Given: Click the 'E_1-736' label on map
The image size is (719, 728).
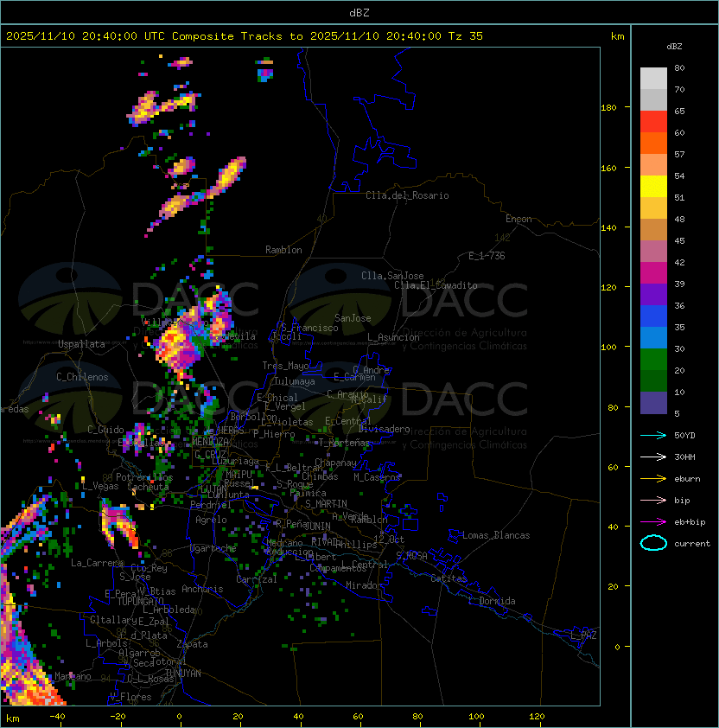Looking at the screenshot, I should pyautogui.click(x=487, y=256).
